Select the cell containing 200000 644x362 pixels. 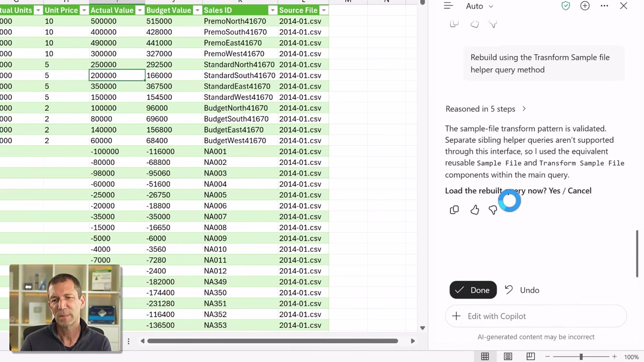[x=117, y=75]
